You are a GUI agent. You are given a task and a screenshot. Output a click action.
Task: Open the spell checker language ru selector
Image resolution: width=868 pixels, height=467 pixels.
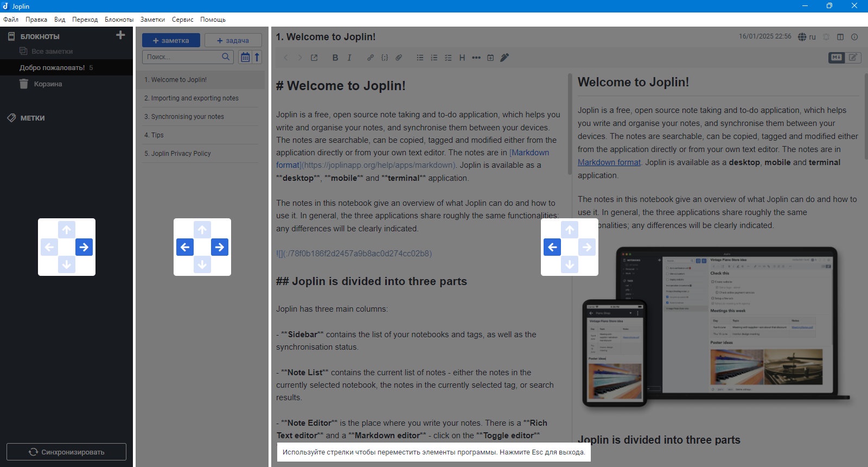807,37
